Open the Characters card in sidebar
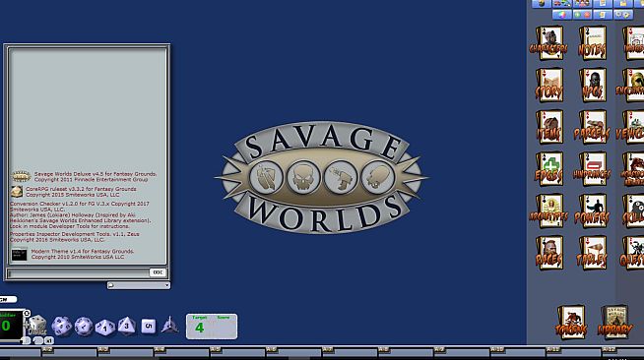 pyautogui.click(x=549, y=42)
